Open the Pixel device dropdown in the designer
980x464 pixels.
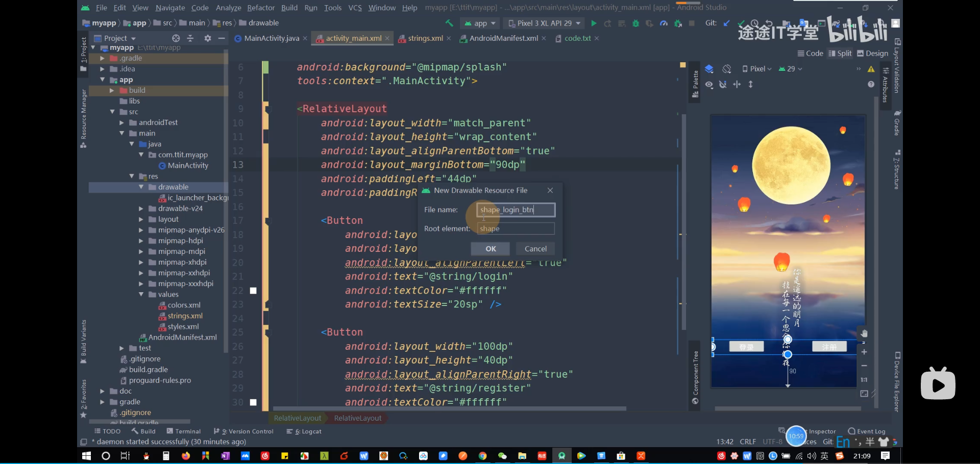click(757, 69)
